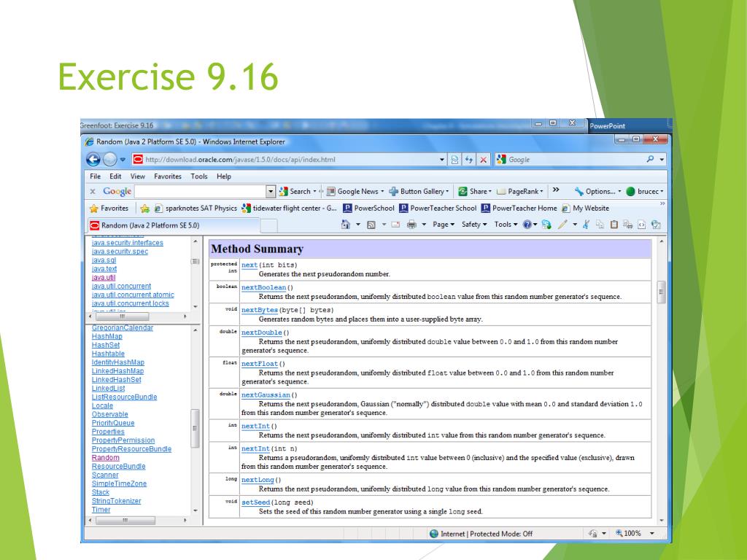Image resolution: width=747 pixels, height=560 pixels.
Task: Click the Refresh arrows icon
Action: 469,160
